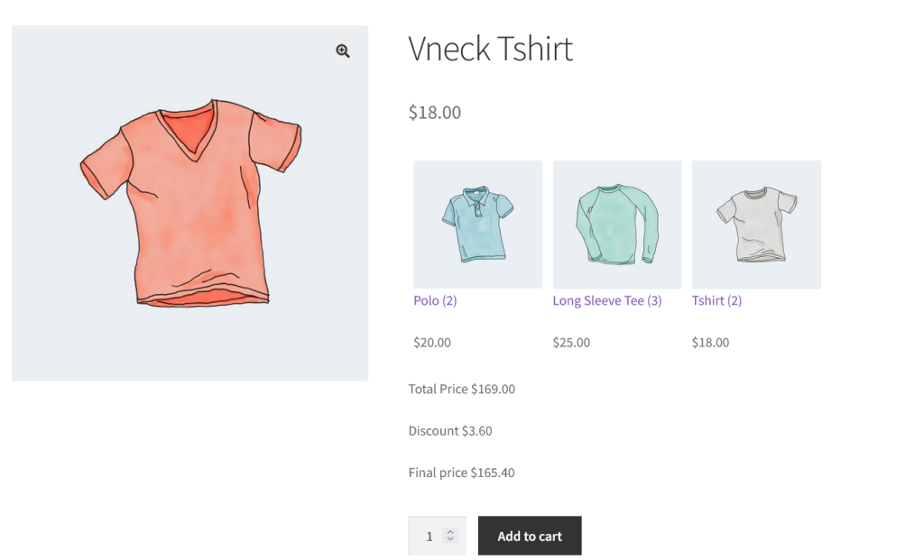Click the $18.00 price under Tshirt (2)
The image size is (924, 560).
coord(710,343)
